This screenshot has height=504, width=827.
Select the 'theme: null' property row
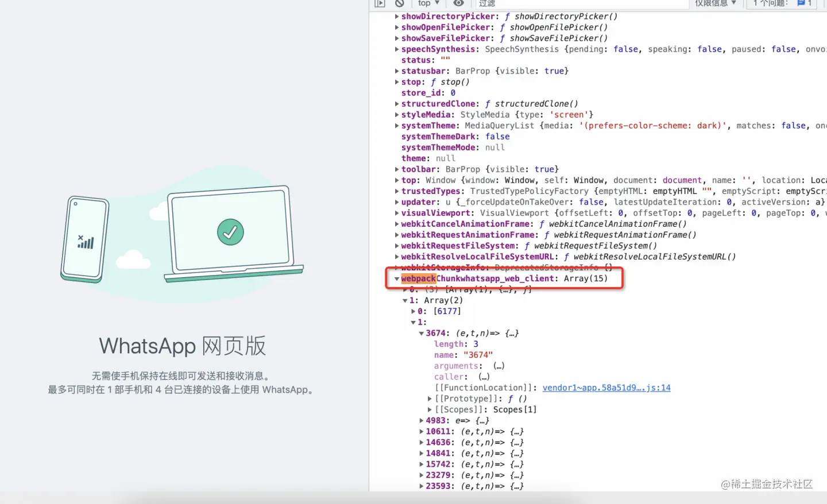point(428,158)
